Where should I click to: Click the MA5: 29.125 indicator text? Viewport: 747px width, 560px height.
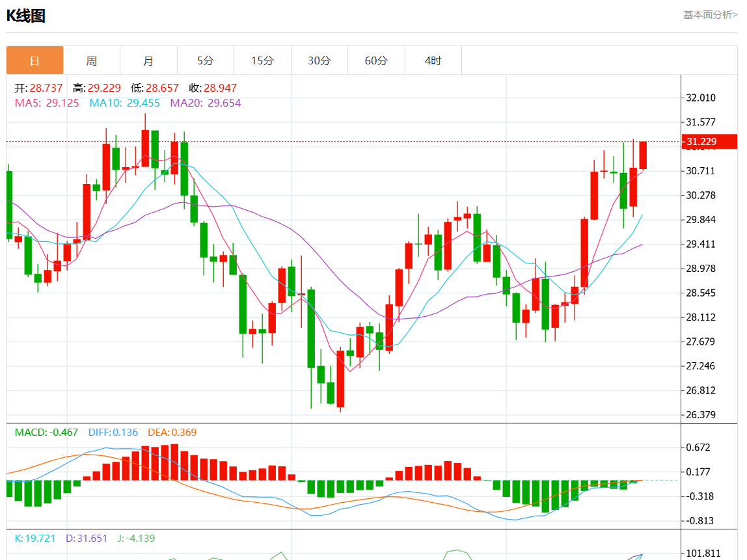pyautogui.click(x=47, y=103)
